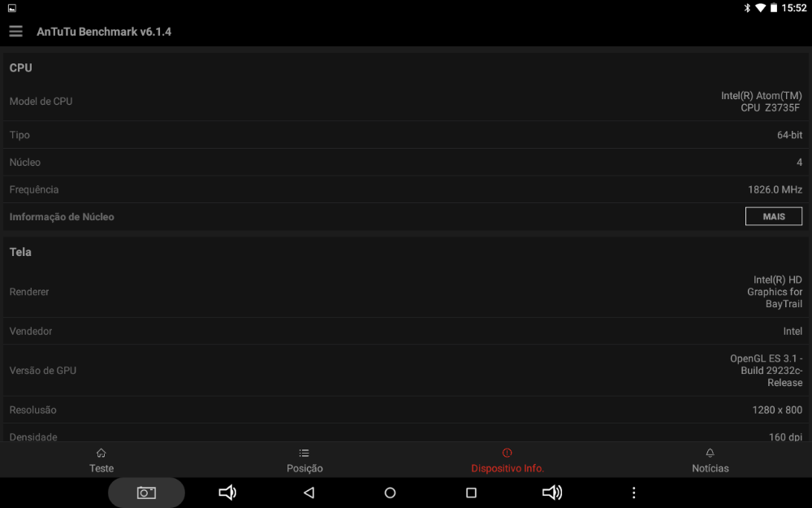Switch to the Teste tab
This screenshot has height=508, width=812.
click(x=101, y=460)
